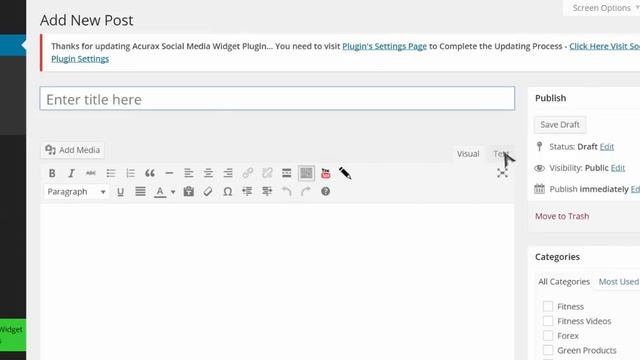Show the All Categories tab
This screenshot has width=640, height=360.
tap(564, 282)
